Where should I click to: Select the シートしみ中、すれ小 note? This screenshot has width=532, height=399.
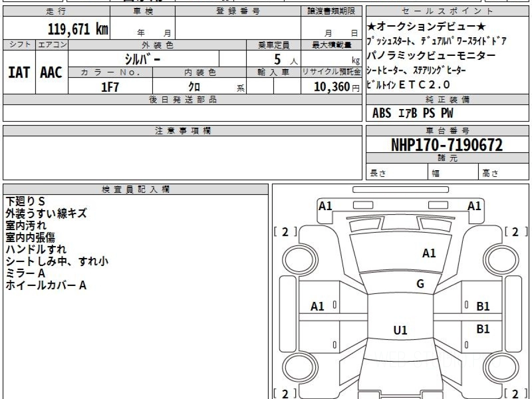(57, 262)
